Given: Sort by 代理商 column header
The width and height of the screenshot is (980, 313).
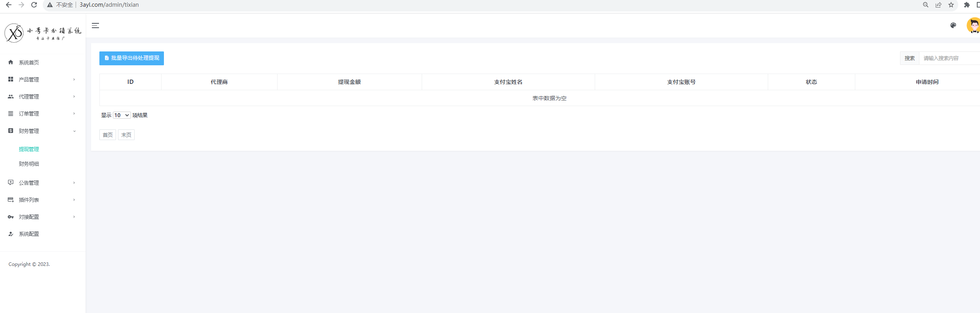Looking at the screenshot, I should pyautogui.click(x=219, y=82).
